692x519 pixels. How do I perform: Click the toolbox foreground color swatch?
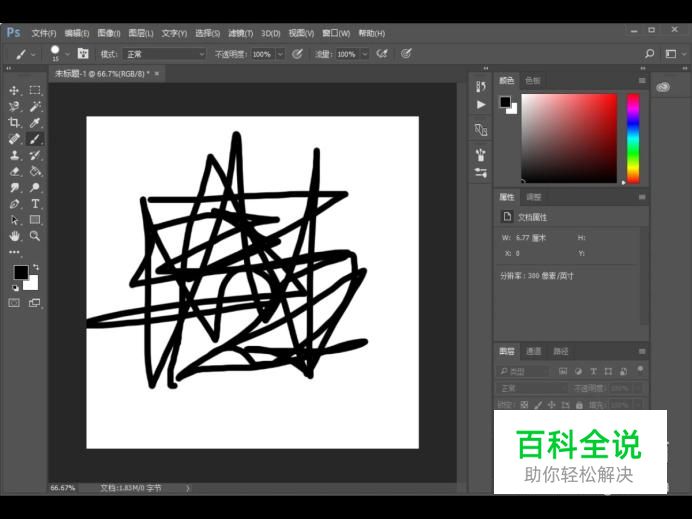[20, 272]
